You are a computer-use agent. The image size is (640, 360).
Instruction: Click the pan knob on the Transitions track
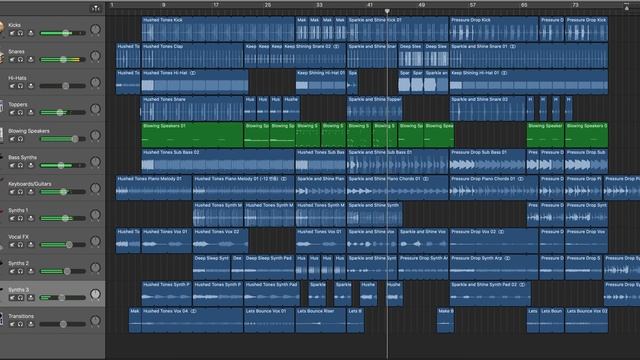[x=95, y=321]
